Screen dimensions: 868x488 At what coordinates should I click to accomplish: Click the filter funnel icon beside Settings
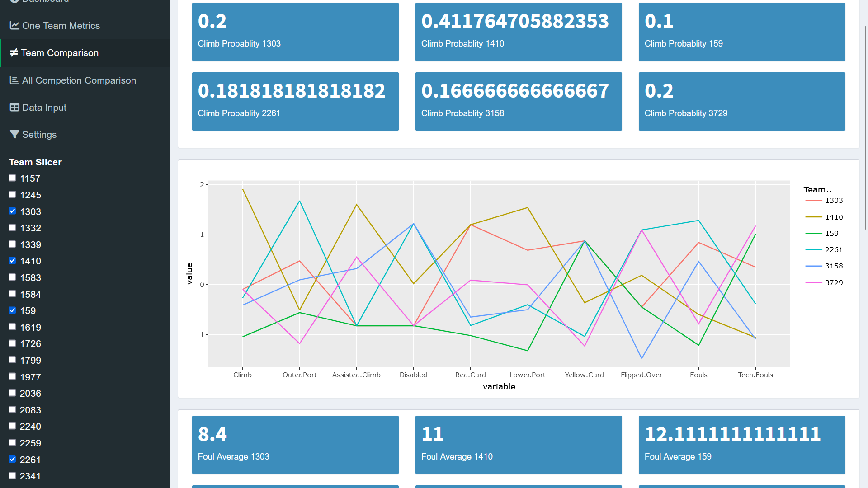click(x=14, y=135)
